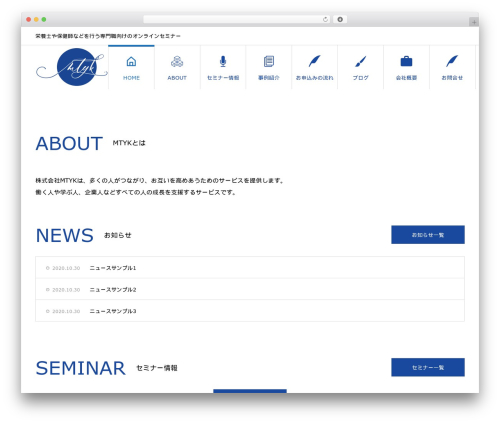Screen dimensions: 500x423
Task: Open a new browser tab with plus
Action: (474, 22)
